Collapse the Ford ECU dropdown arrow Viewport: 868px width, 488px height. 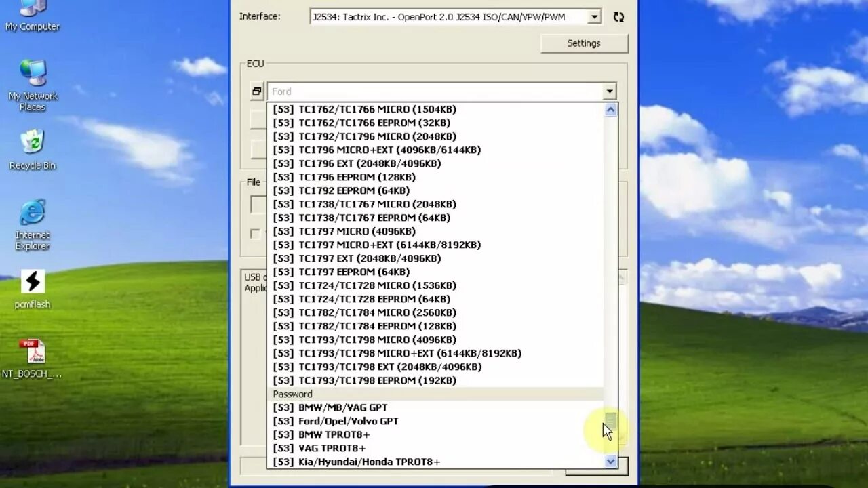(609, 91)
